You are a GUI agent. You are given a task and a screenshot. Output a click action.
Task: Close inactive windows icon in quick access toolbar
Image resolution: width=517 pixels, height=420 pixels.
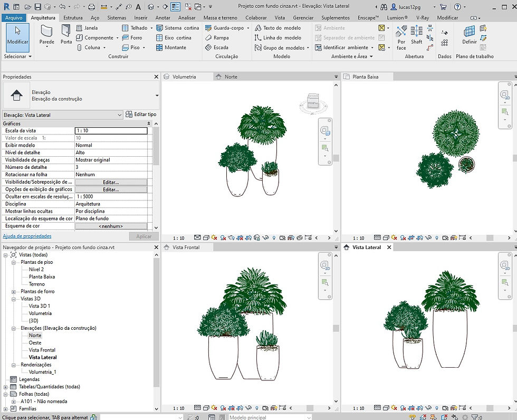188,6
